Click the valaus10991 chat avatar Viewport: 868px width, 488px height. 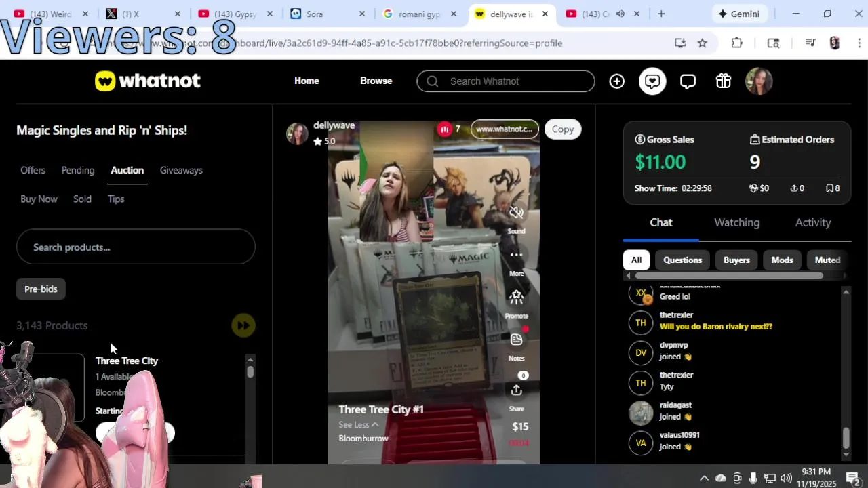[x=641, y=443]
